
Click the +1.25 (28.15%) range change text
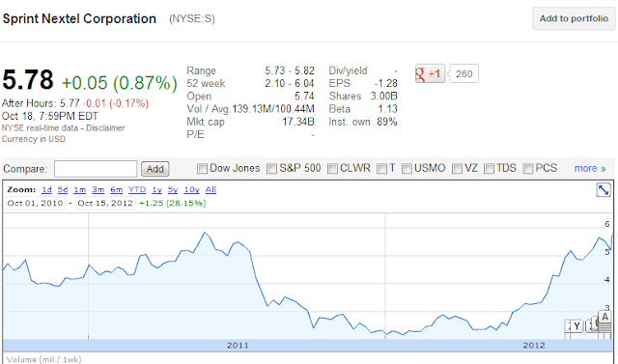(172, 204)
